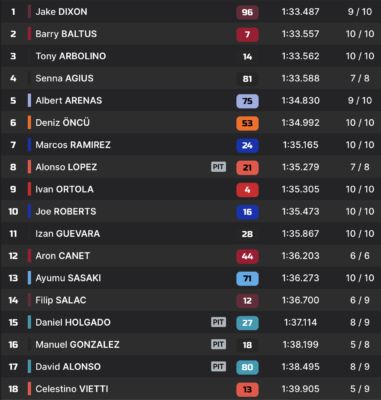Click the PIT badge beside Daniel Holgado
381x400 pixels.
218,322
